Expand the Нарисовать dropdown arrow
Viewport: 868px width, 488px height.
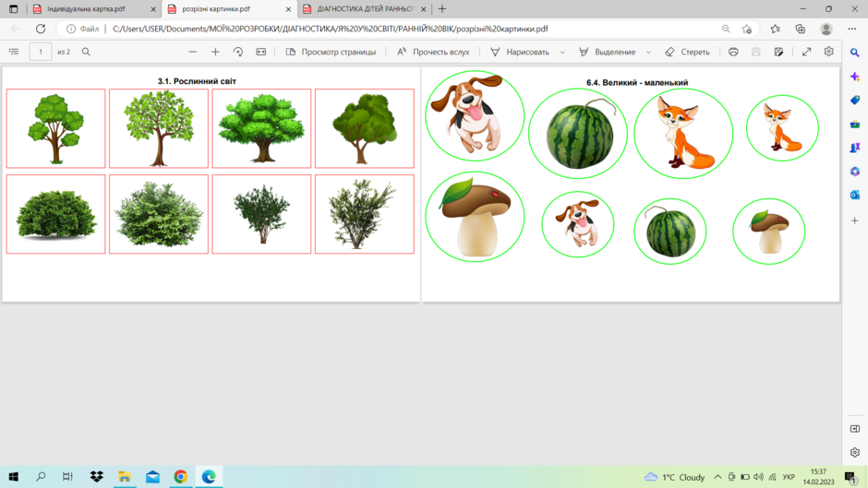click(562, 52)
